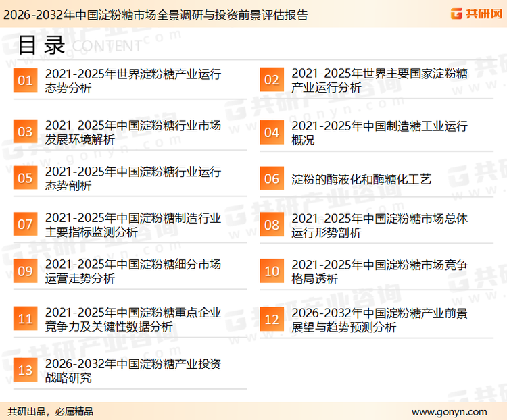Screen dimensions: 507x420
Task: Click the slogan 共研出品，必属精品
Action: (51, 412)
